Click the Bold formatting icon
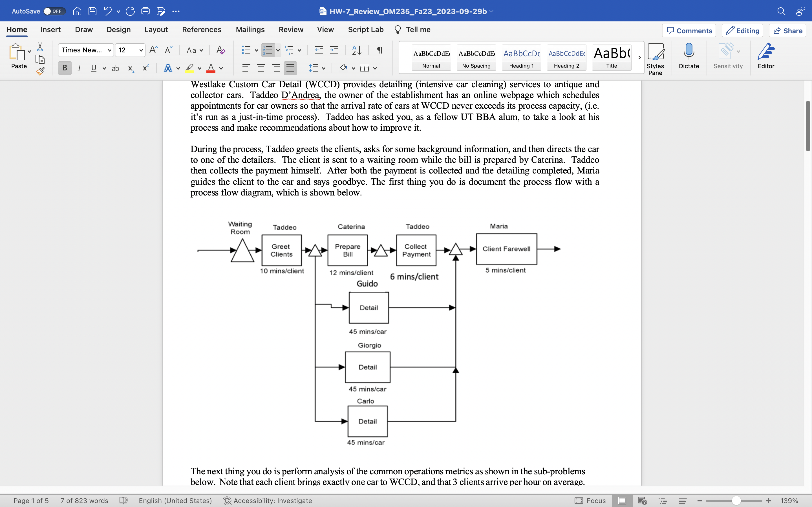Viewport: 812px width, 507px height. 64,68
